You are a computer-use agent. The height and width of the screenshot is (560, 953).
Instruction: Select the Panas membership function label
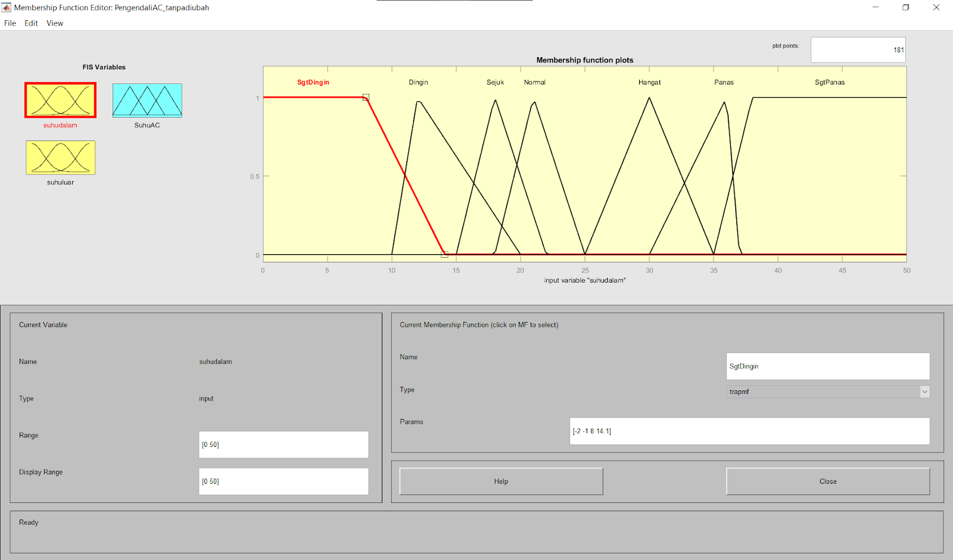(724, 82)
